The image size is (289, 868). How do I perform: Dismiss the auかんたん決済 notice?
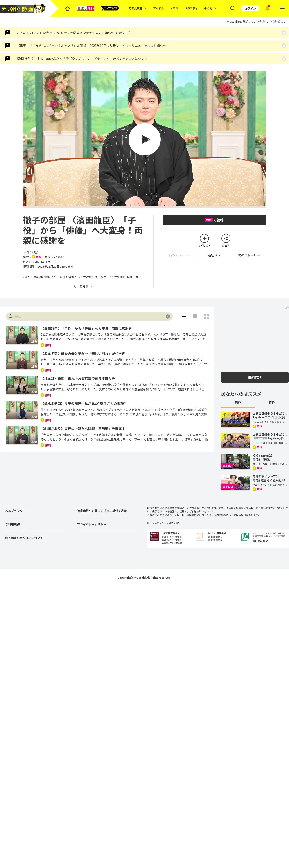[284, 59]
